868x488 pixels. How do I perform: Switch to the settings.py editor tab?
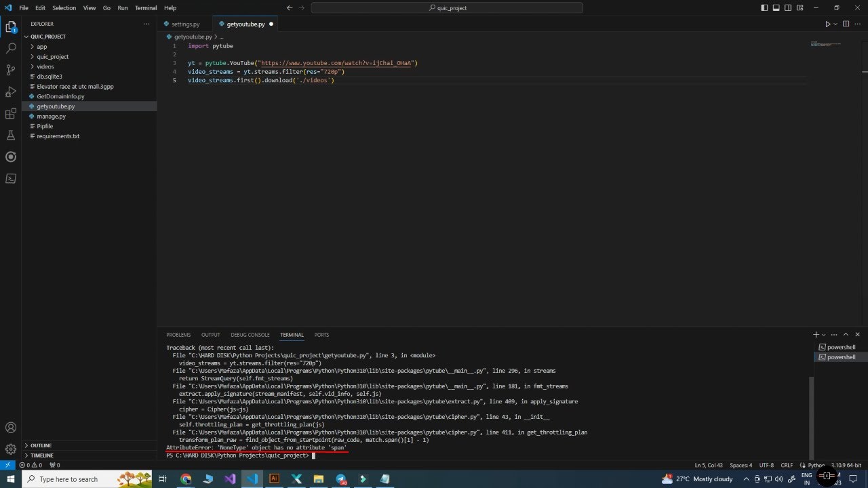tap(185, 24)
